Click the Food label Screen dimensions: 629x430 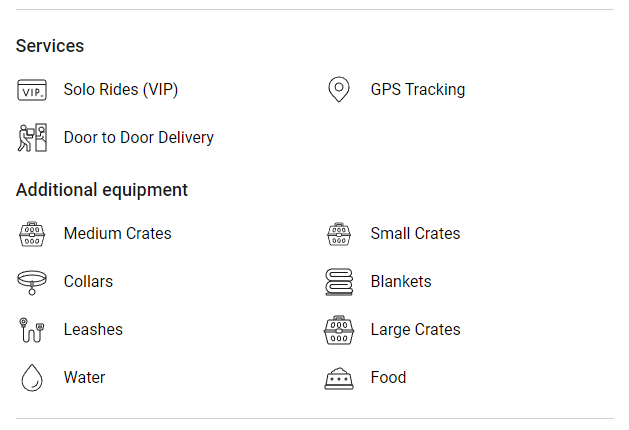pyautogui.click(x=388, y=377)
